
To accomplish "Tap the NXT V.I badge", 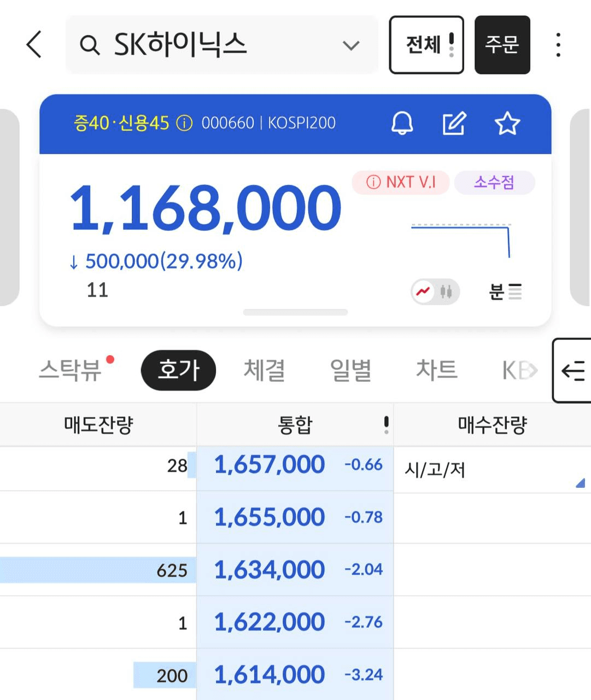I will pyautogui.click(x=401, y=182).
